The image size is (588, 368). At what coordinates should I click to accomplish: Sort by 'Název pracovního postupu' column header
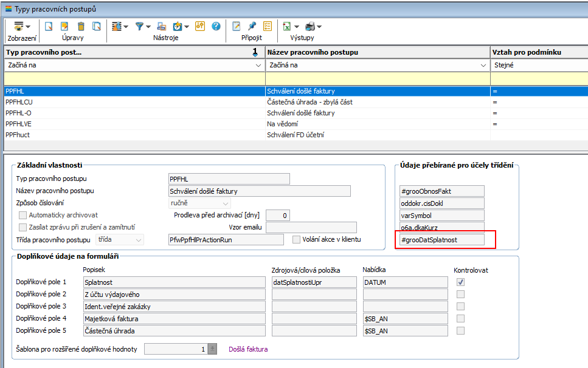point(377,52)
